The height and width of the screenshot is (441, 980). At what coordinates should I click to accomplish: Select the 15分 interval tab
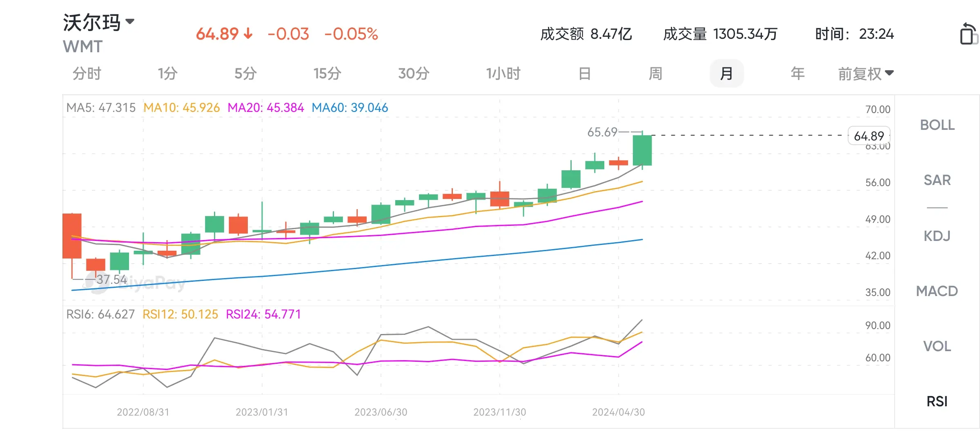pos(327,74)
